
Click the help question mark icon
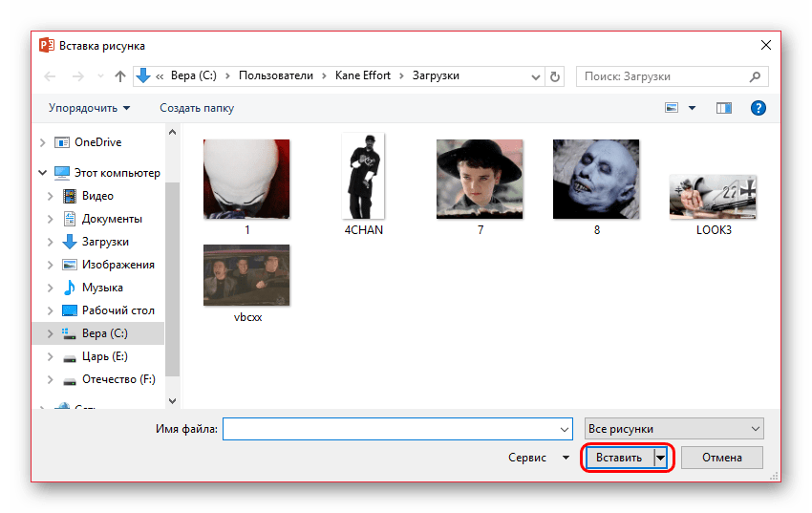coord(758,108)
